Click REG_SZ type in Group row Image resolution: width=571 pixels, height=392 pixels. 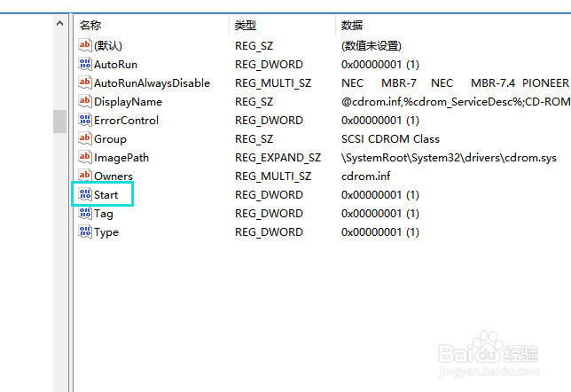[x=254, y=139]
